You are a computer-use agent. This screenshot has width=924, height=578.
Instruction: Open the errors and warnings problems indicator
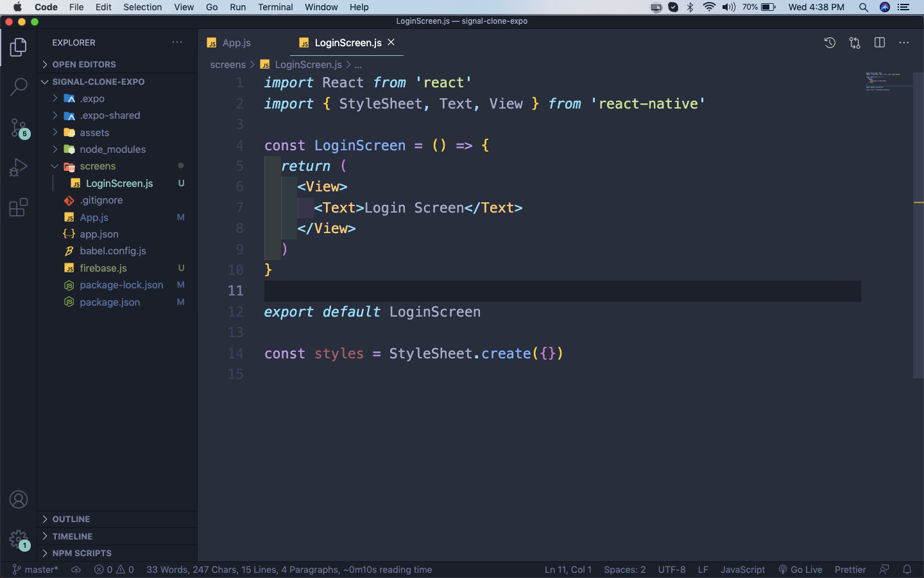click(x=114, y=570)
